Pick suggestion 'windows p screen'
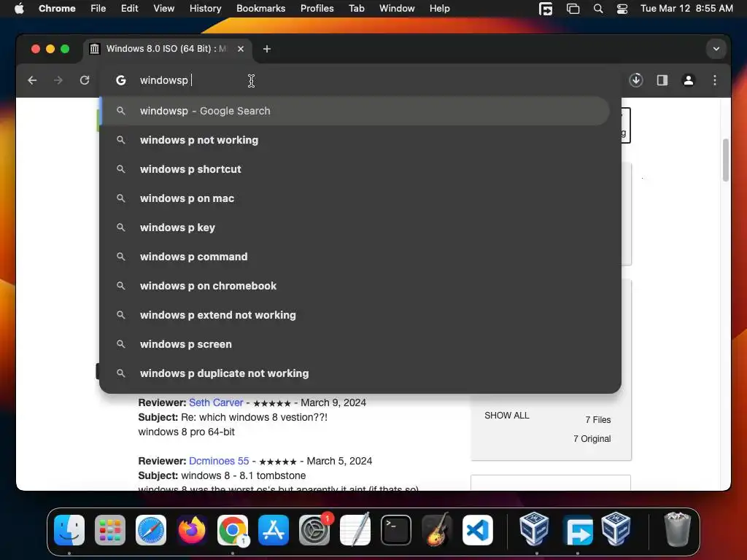Viewport: 747px width, 560px height. [355, 344]
